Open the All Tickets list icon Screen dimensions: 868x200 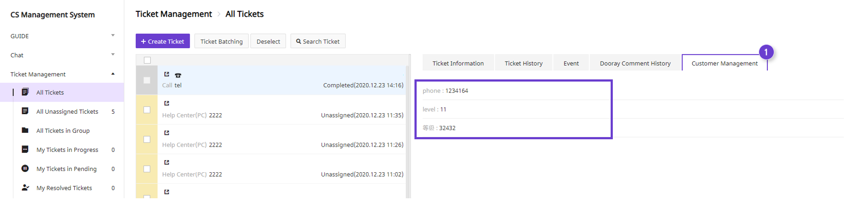coord(25,92)
